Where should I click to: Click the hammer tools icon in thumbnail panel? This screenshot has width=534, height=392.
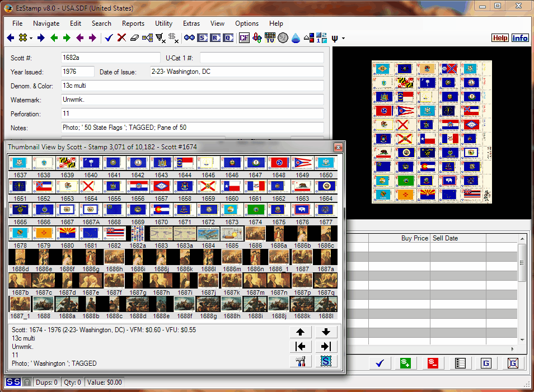point(300,361)
